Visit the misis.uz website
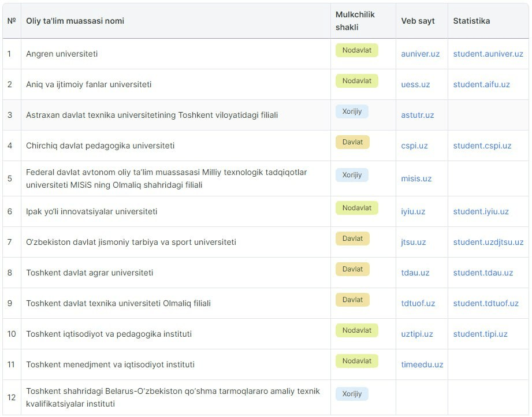Screen dimensions: 532x417 [416, 178]
